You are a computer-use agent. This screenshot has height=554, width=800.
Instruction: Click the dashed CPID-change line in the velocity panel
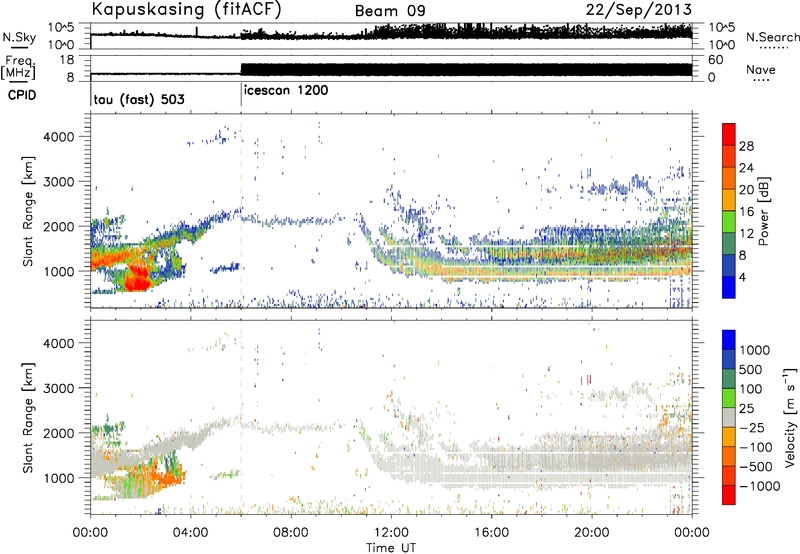pyautogui.click(x=241, y=417)
